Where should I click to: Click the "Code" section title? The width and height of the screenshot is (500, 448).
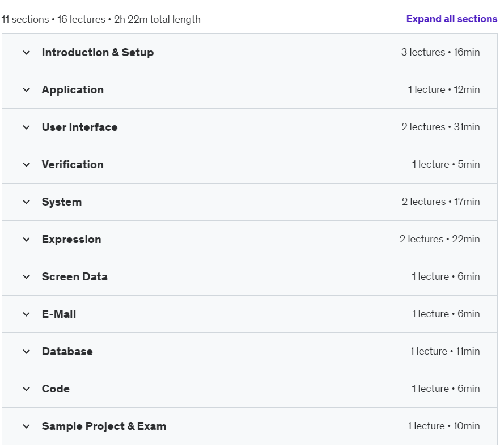(56, 389)
